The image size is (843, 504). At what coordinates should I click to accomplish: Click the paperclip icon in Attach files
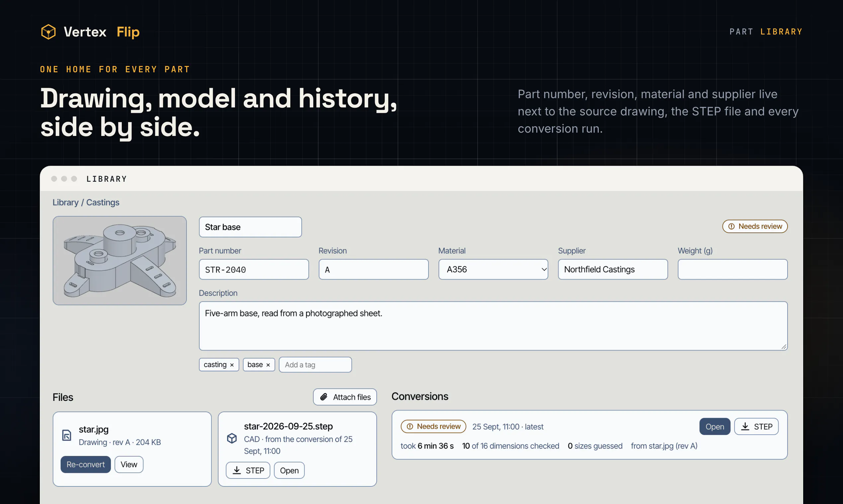(324, 397)
